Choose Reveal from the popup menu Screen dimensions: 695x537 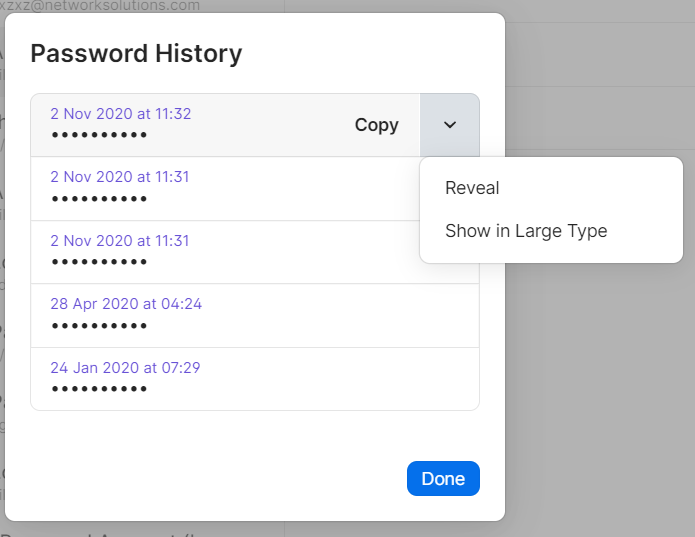point(472,188)
